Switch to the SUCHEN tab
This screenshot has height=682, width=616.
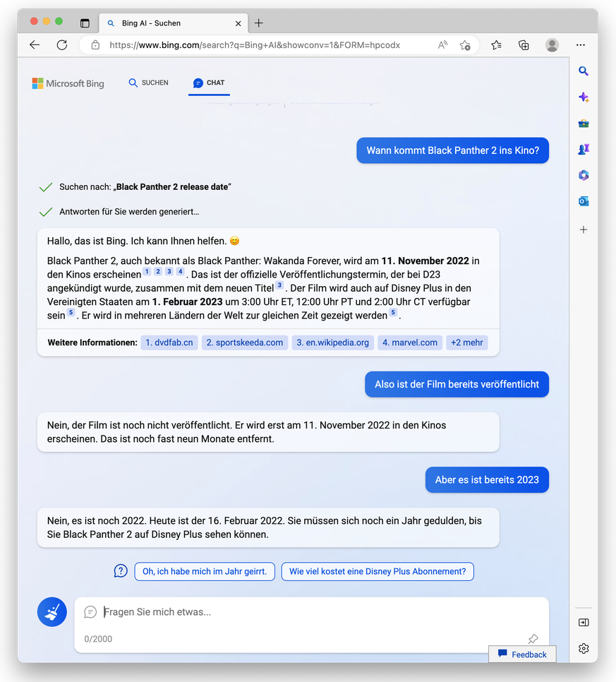click(x=148, y=83)
